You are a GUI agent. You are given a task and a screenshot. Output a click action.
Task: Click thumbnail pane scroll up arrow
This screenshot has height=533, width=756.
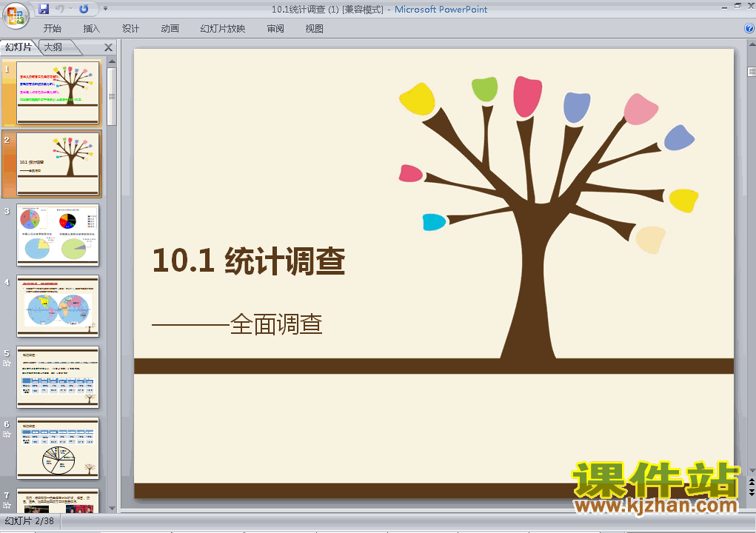[112, 61]
